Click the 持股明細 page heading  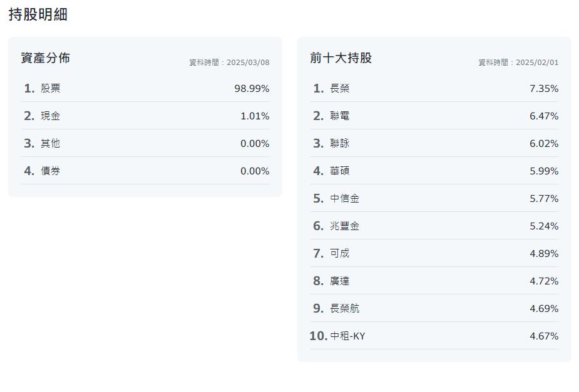tap(38, 15)
